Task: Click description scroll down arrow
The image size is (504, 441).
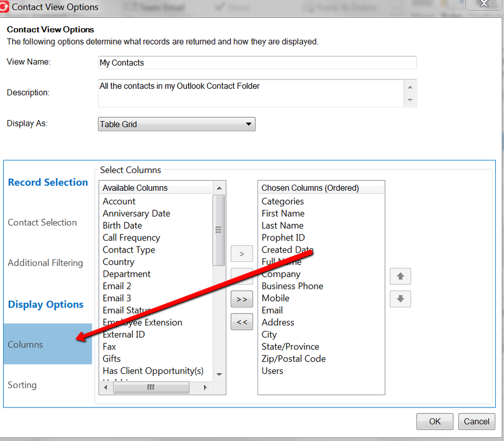Action: 410,100
